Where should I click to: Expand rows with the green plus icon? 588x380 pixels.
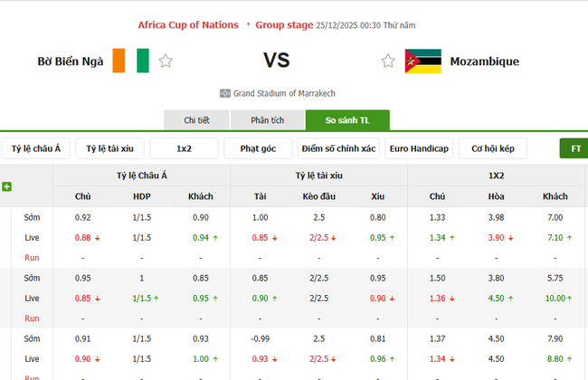coord(7,186)
